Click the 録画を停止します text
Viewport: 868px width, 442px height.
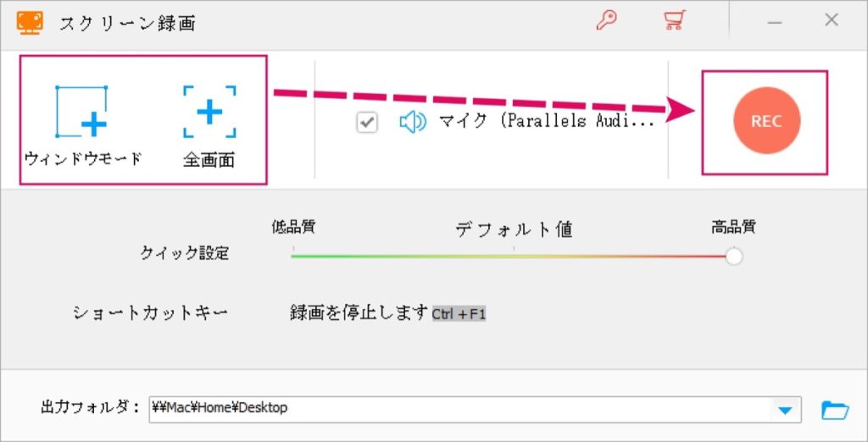(359, 312)
